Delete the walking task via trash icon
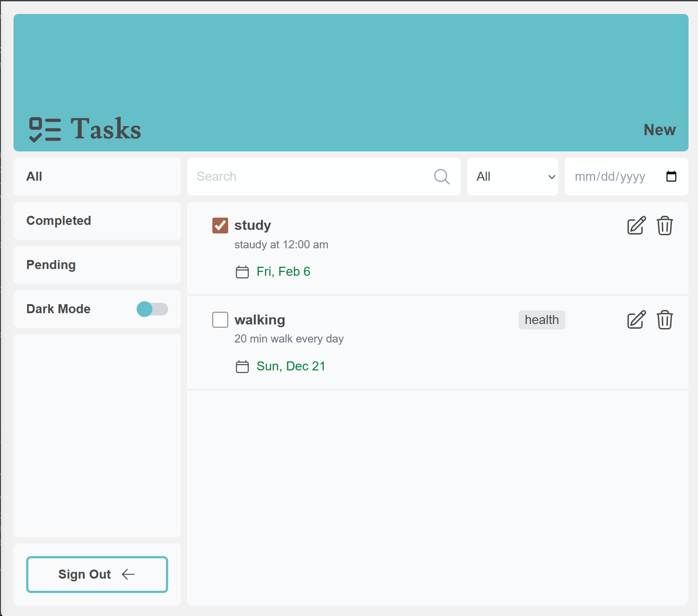Image resolution: width=698 pixels, height=616 pixels. (665, 320)
